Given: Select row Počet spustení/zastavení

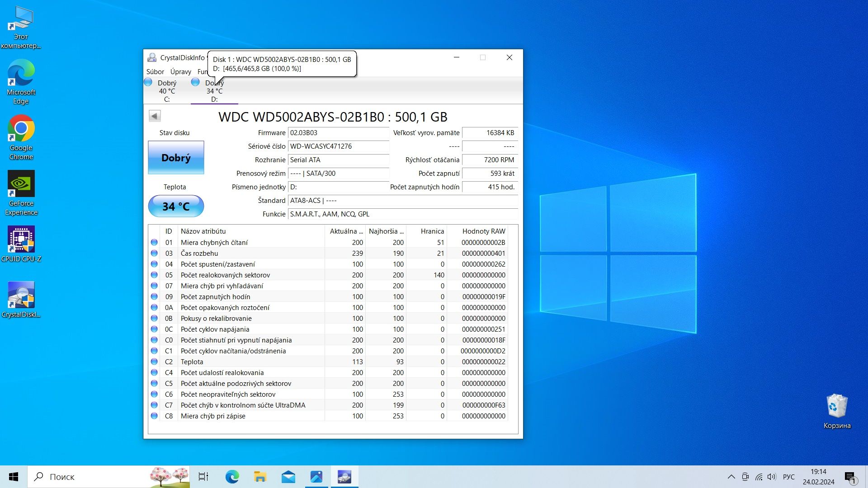Looking at the screenshot, I should (x=328, y=264).
